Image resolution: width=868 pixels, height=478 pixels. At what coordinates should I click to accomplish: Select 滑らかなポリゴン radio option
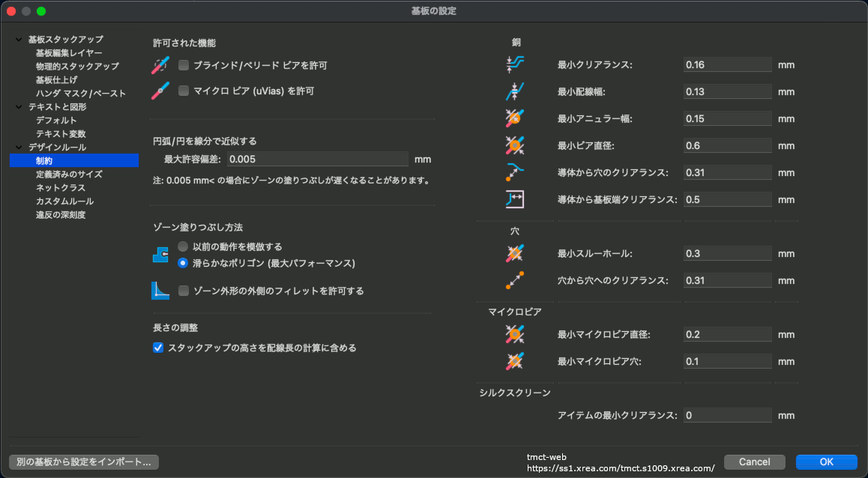(x=183, y=263)
